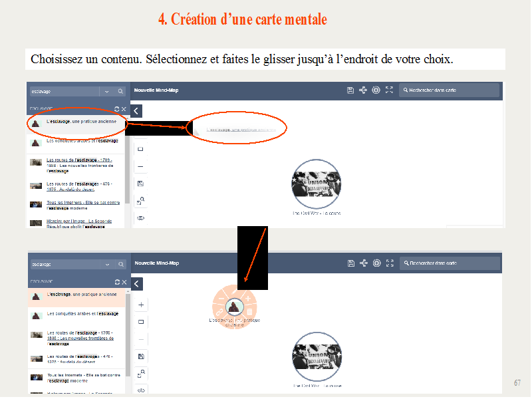Toggle the eye visibility icon in upper left toolbar
Image resolution: width=532 pixels, height=399 pixels.
click(140, 217)
